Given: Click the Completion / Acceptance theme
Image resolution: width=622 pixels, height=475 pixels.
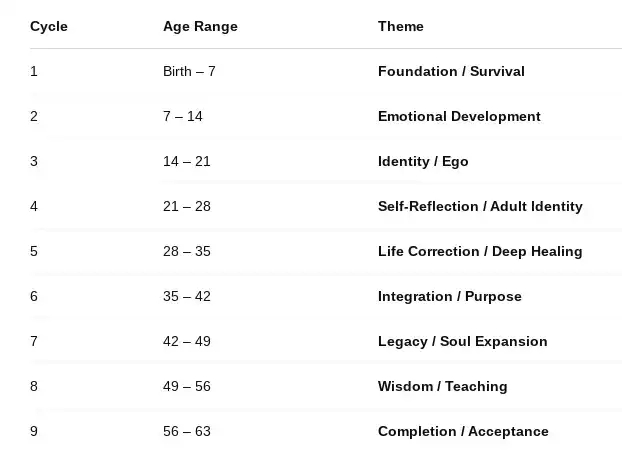Looking at the screenshot, I should [x=463, y=431].
